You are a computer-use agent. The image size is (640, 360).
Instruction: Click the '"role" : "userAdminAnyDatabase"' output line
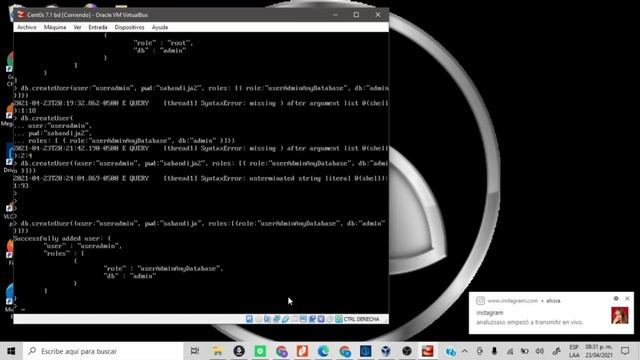tap(163, 269)
